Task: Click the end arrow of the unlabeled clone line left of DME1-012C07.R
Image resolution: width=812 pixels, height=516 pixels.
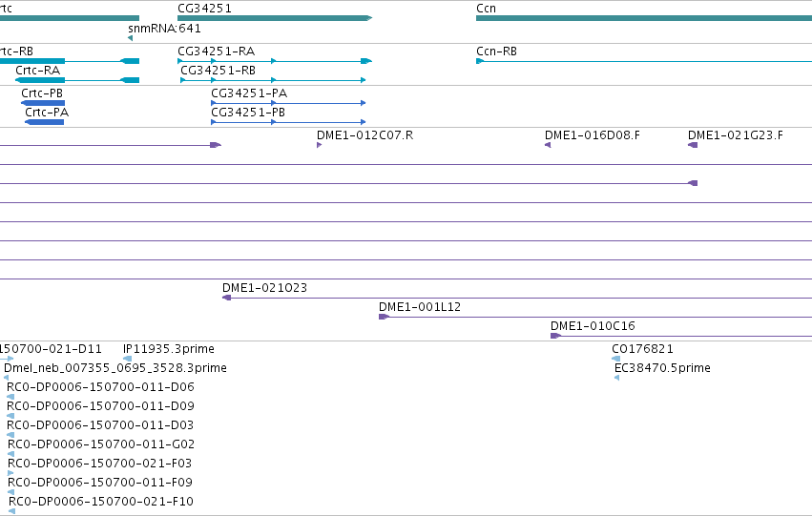Action: click(x=216, y=145)
